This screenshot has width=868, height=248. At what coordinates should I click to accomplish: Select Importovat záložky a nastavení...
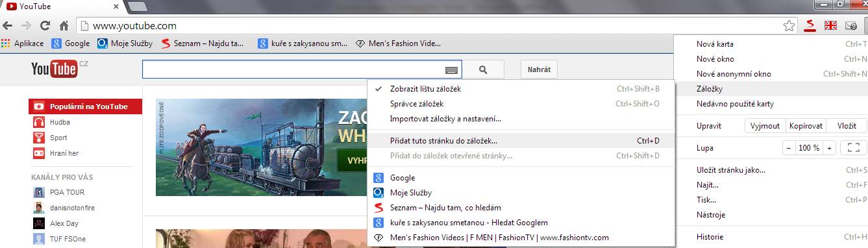(521, 119)
